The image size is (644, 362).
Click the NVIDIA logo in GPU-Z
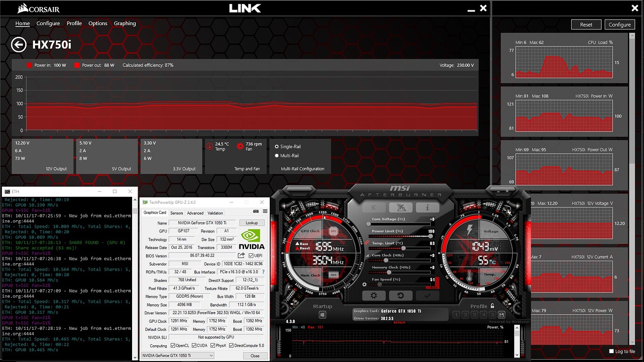pos(252,239)
